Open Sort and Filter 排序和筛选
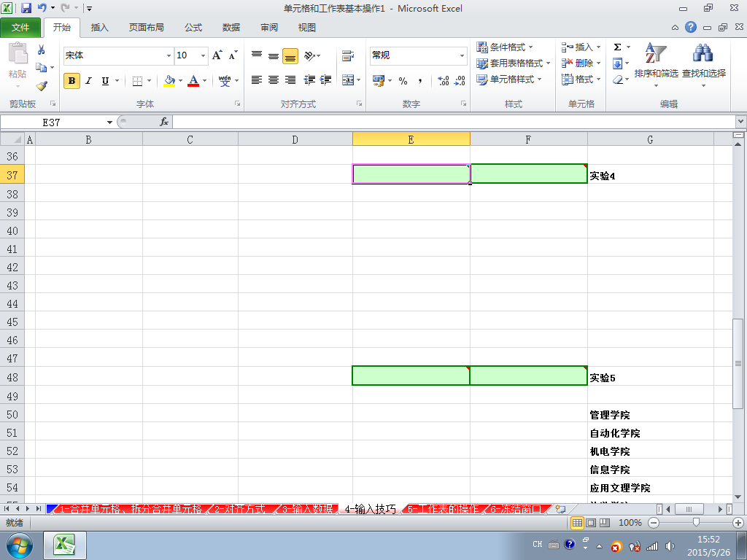The image size is (747, 560). 656,65
